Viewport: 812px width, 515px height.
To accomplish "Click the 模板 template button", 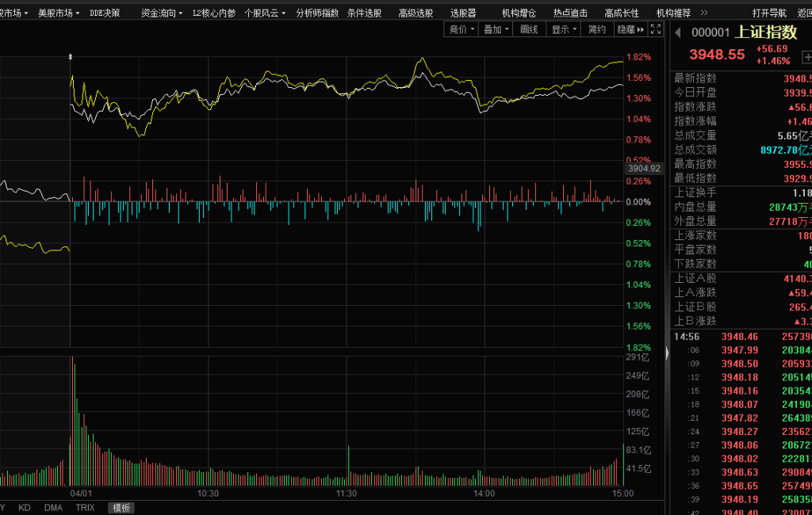I will pyautogui.click(x=121, y=507).
